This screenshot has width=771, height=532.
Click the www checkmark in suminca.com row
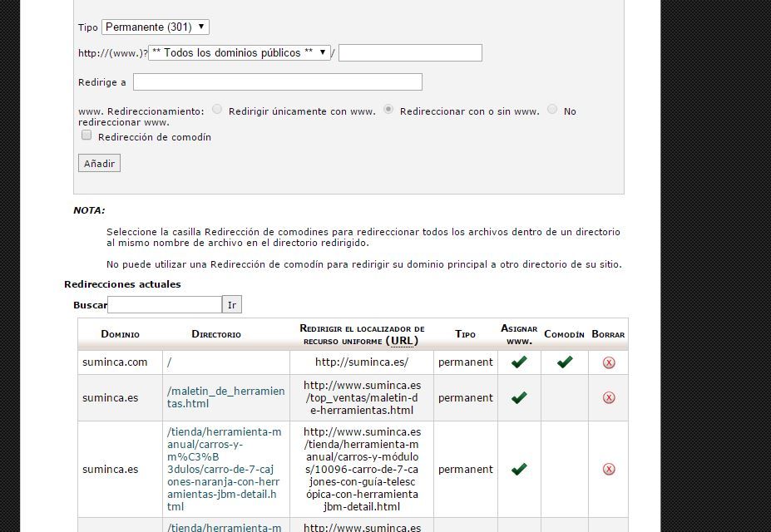pos(519,362)
